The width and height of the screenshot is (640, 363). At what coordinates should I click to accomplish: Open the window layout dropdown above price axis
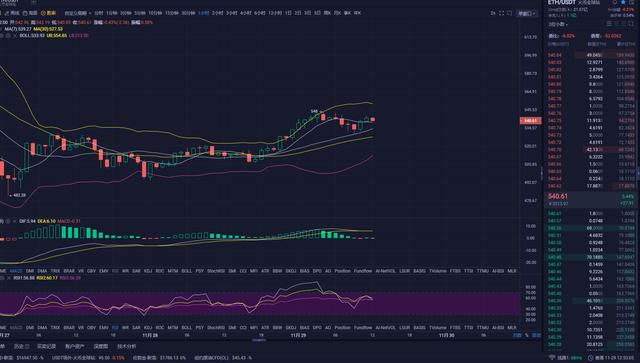(527, 13)
